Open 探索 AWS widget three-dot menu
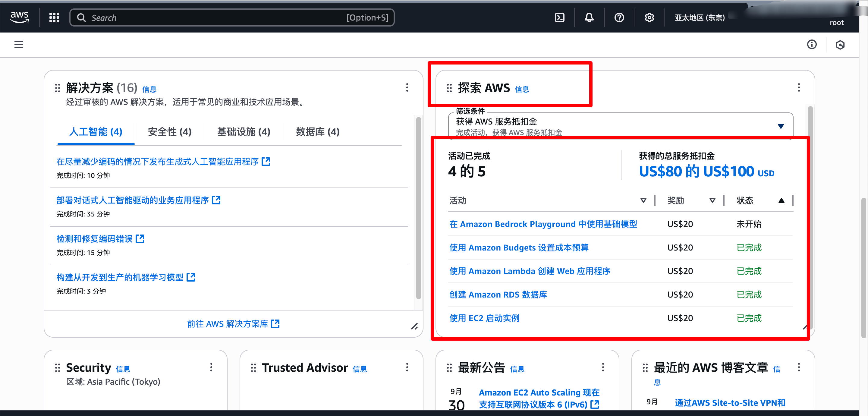Viewport: 868px width, 416px height. 799,88
